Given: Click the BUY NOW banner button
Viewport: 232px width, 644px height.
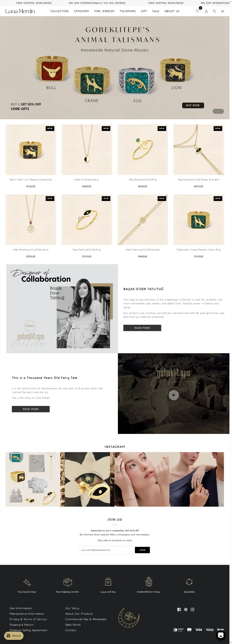Looking at the screenshot, I should (x=193, y=105).
